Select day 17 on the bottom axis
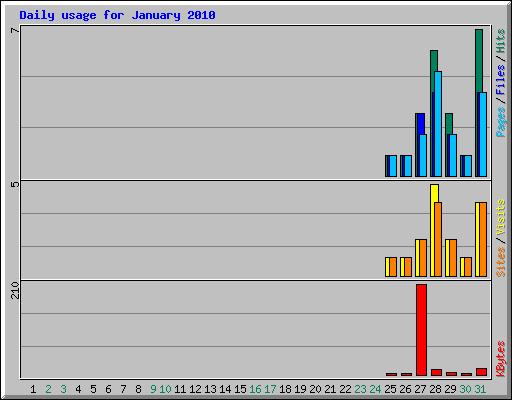This screenshot has height=400, width=512. (270, 389)
